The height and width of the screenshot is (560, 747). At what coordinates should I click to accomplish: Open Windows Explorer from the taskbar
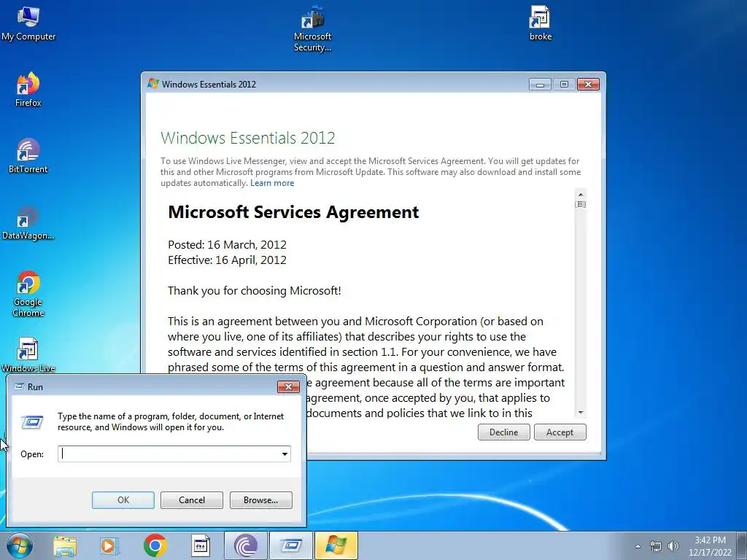[64, 545]
